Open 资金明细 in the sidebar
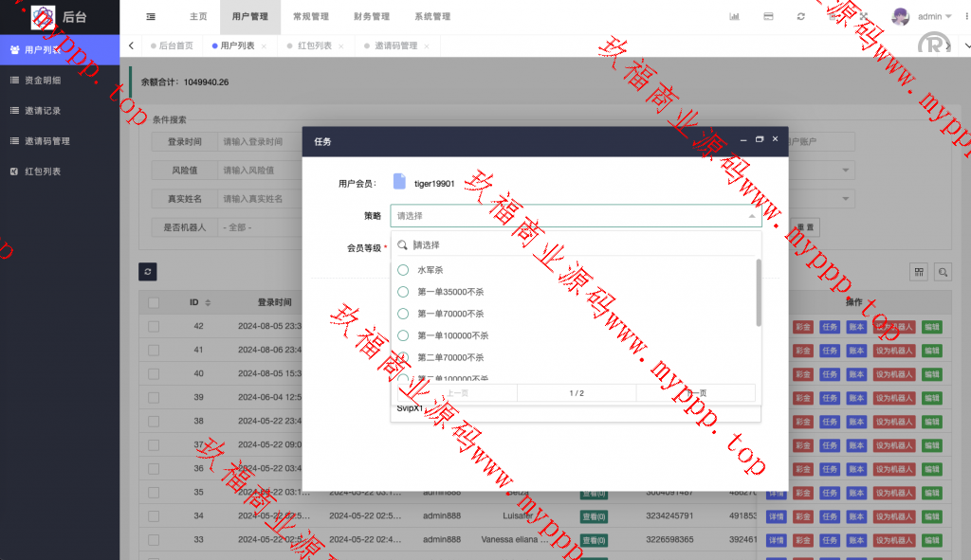This screenshot has width=971, height=560. (x=43, y=81)
